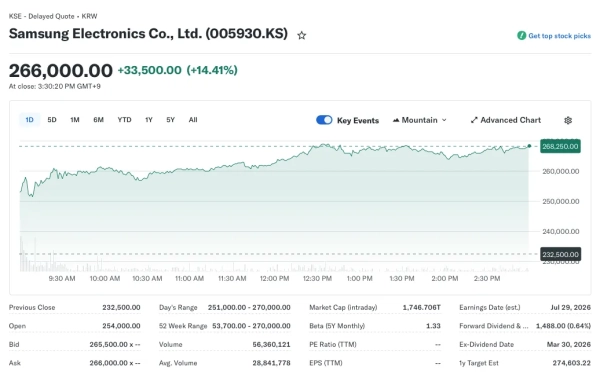Click the Previous Close value 232,500.00
600x374 pixels.
121,307
